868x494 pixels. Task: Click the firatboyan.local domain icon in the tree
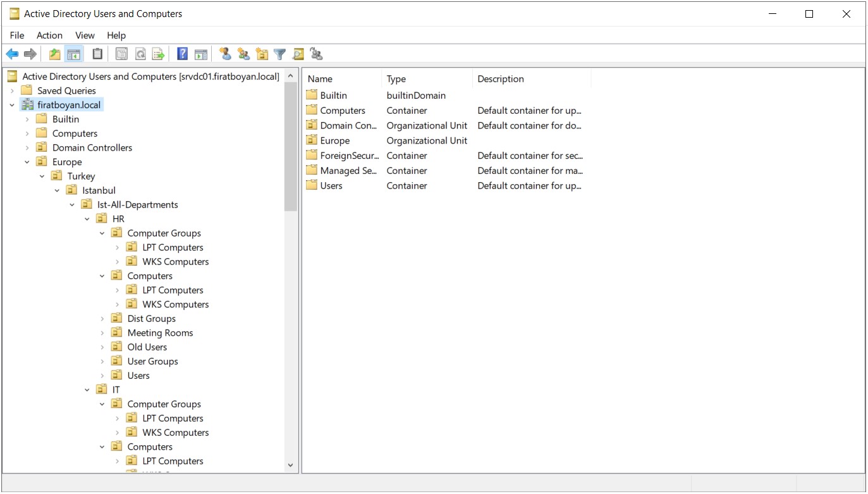pyautogui.click(x=27, y=105)
